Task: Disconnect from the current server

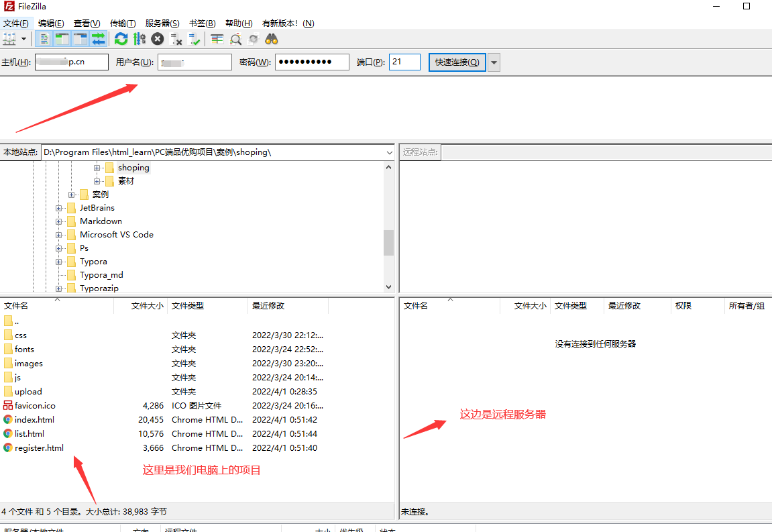Action: [x=176, y=39]
